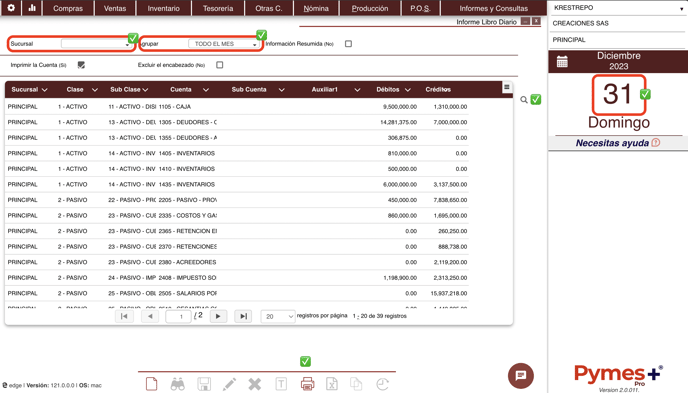This screenshot has height=393, width=688.
Task: Open the Sucursal dropdown
Action: coord(97,44)
